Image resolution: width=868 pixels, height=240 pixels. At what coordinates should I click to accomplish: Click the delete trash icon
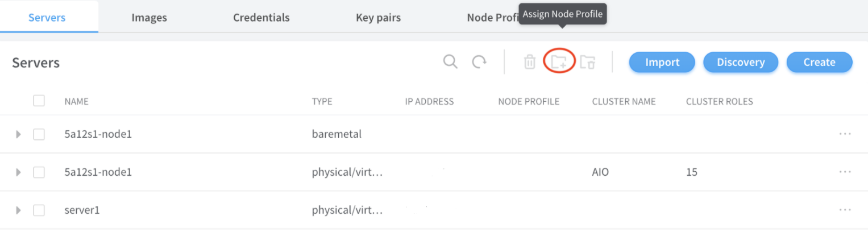[530, 62]
